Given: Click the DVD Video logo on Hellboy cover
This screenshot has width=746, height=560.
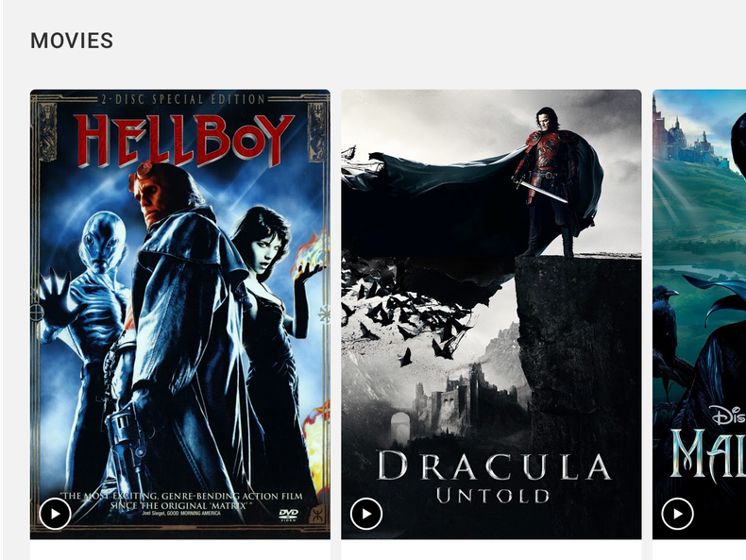Looking at the screenshot, I should [x=288, y=515].
